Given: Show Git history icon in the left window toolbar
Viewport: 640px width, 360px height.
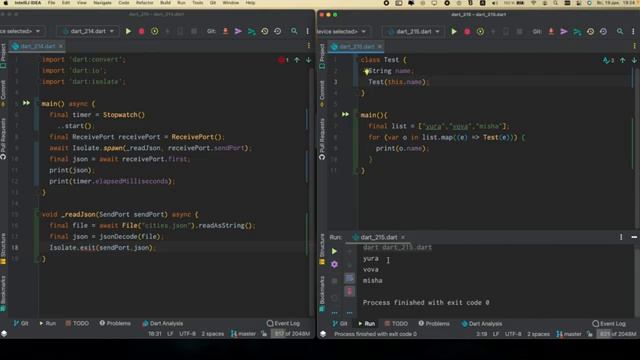Looking at the screenshot, I should [x=264, y=31].
